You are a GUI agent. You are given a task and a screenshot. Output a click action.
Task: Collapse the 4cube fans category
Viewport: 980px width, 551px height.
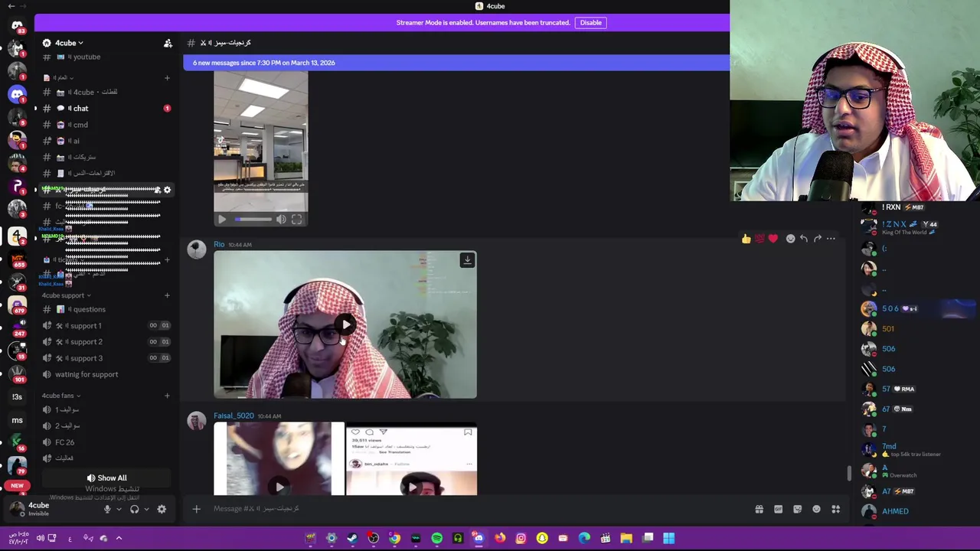pyautogui.click(x=61, y=396)
